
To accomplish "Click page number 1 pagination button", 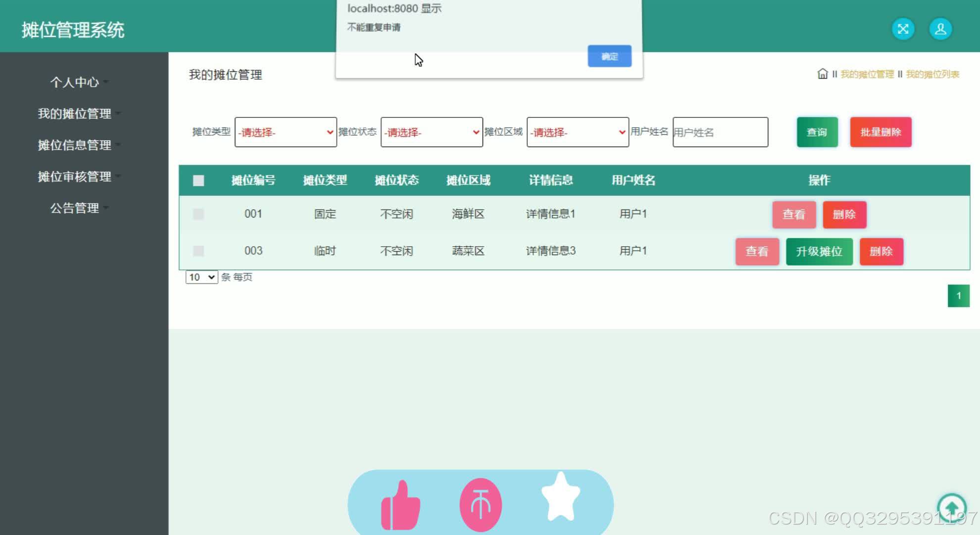I will tap(958, 296).
